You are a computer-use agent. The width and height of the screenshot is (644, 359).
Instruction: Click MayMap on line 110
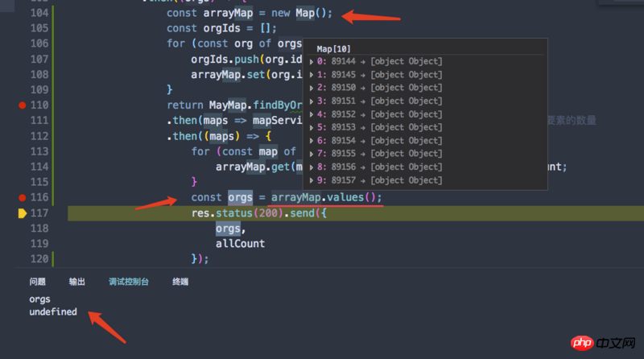pyautogui.click(x=228, y=105)
